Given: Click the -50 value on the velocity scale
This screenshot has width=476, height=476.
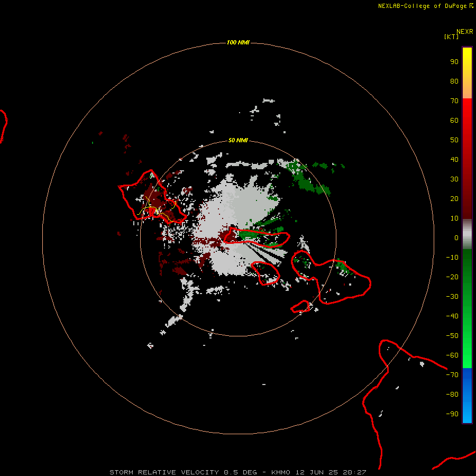Looking at the screenshot, I should click(x=452, y=336).
